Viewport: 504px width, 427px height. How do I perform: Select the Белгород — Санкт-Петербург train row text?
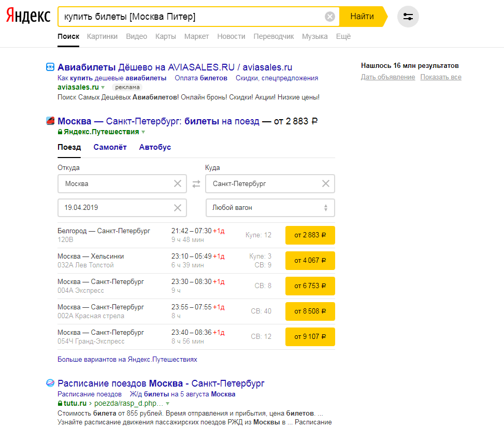104,231
